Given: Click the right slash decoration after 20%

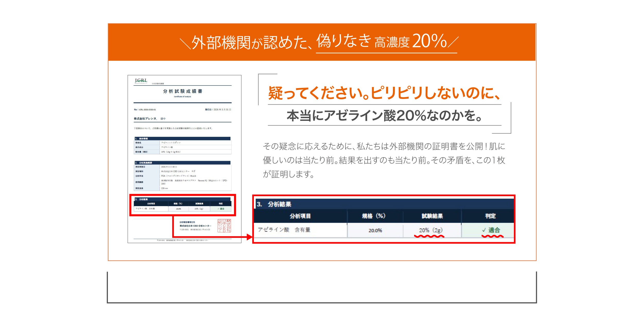Looking at the screenshot, I should point(453,42).
